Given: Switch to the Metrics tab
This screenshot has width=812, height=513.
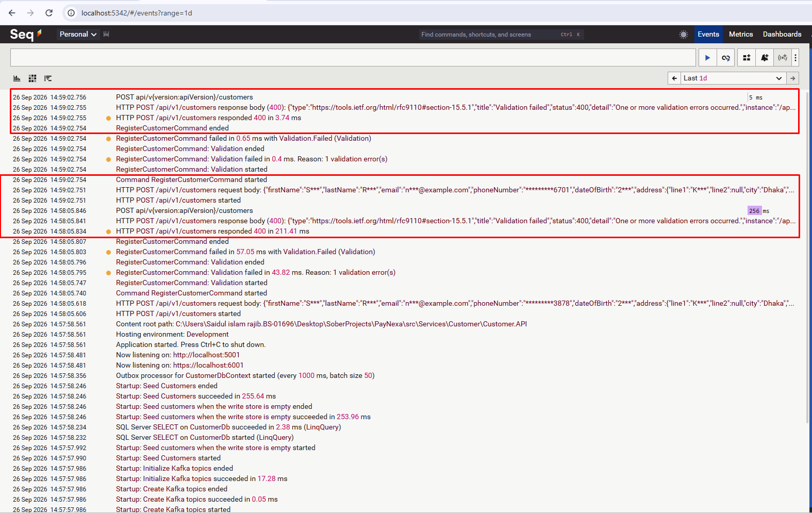Looking at the screenshot, I should click(x=741, y=34).
